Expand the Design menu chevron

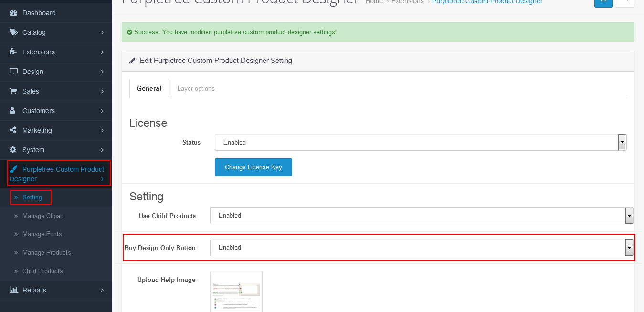point(102,72)
